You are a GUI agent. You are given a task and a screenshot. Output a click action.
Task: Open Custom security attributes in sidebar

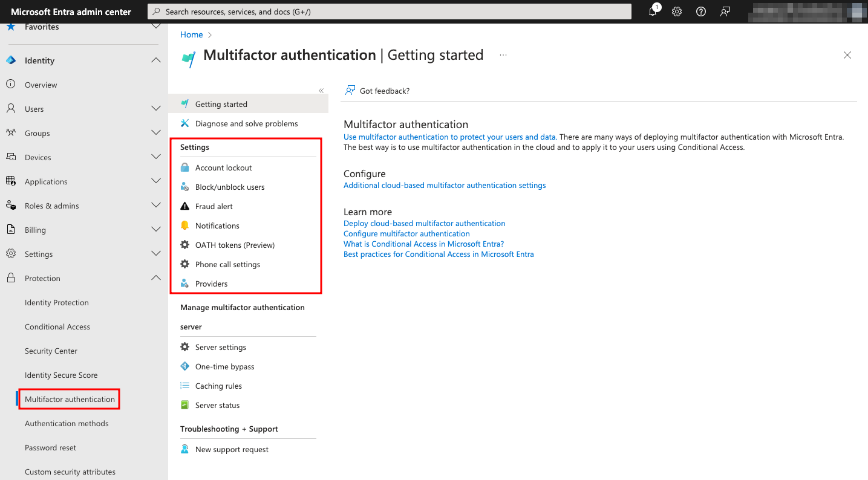coord(70,472)
